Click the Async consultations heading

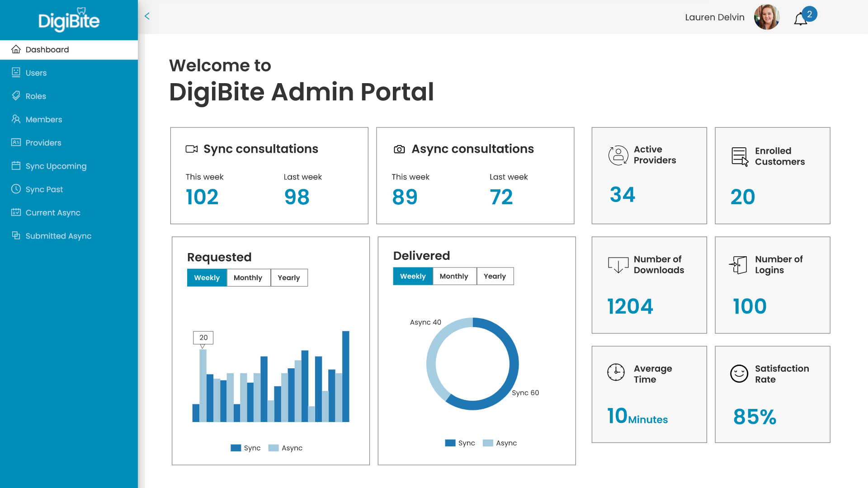pyautogui.click(x=472, y=149)
